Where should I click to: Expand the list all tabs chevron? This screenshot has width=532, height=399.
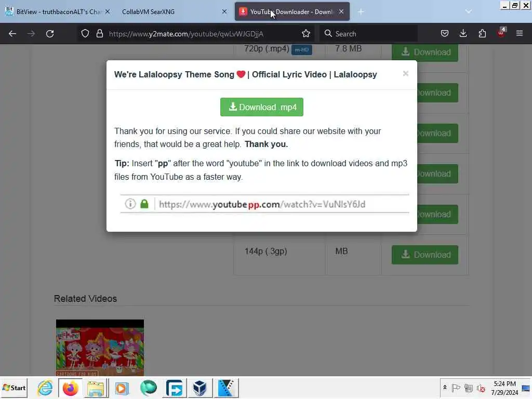coord(469,11)
